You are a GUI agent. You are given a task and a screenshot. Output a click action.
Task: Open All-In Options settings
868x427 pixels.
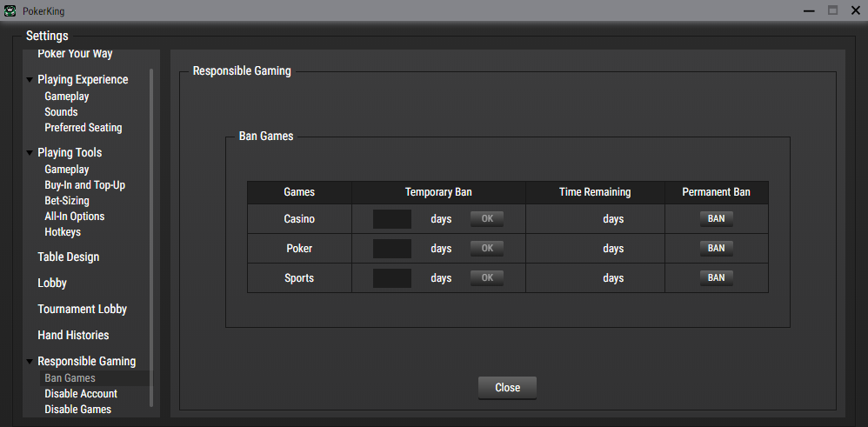[75, 216]
